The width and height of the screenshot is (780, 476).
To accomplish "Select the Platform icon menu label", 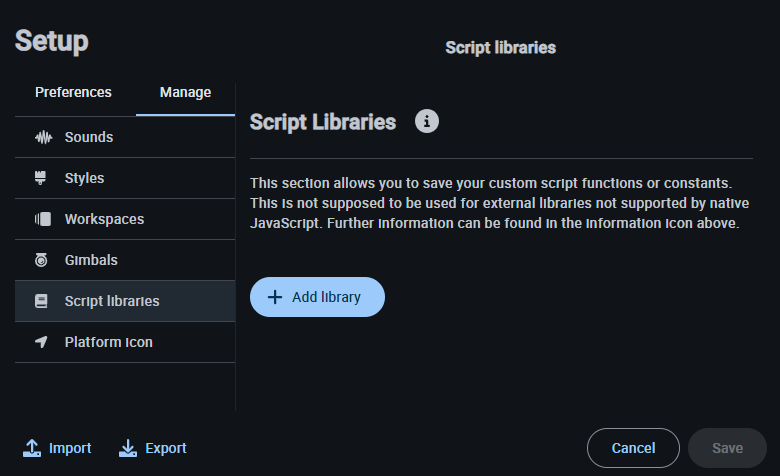I will click(x=108, y=342).
